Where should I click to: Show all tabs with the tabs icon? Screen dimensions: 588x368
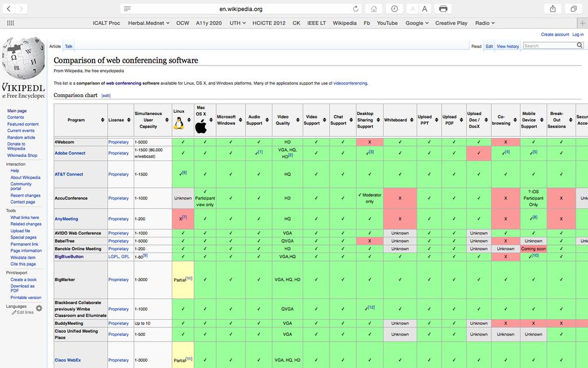point(574,9)
